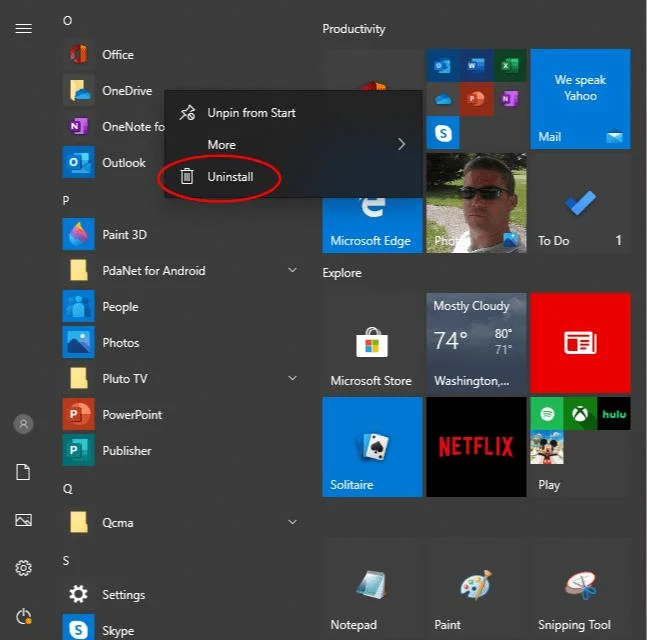Click the Explore group header

tap(342, 273)
